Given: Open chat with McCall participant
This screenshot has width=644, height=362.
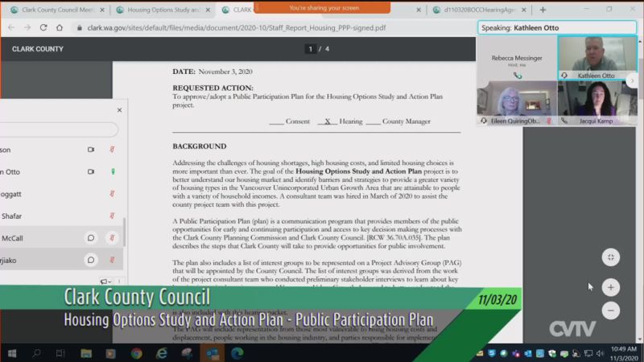Looking at the screenshot, I should tap(91, 238).
